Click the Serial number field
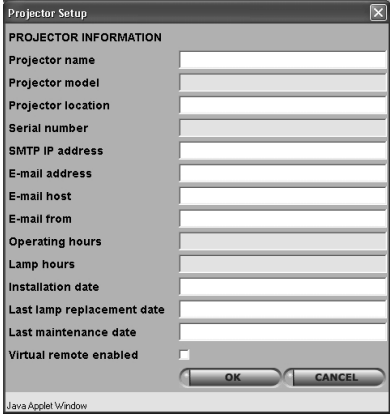 pyautogui.click(x=283, y=128)
